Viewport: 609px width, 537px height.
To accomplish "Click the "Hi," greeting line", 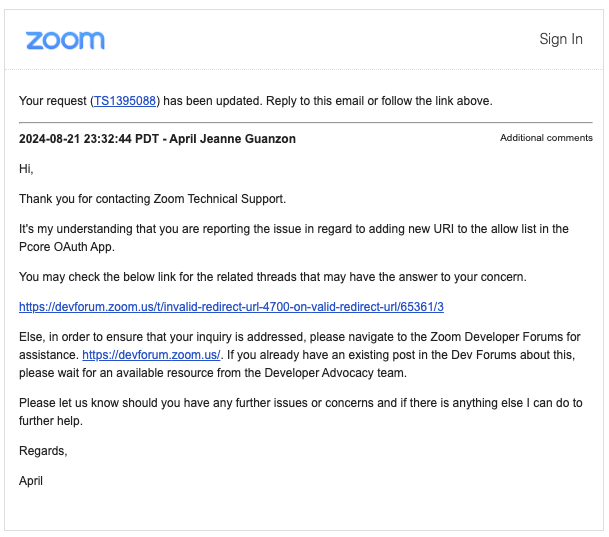I will click(x=26, y=169).
